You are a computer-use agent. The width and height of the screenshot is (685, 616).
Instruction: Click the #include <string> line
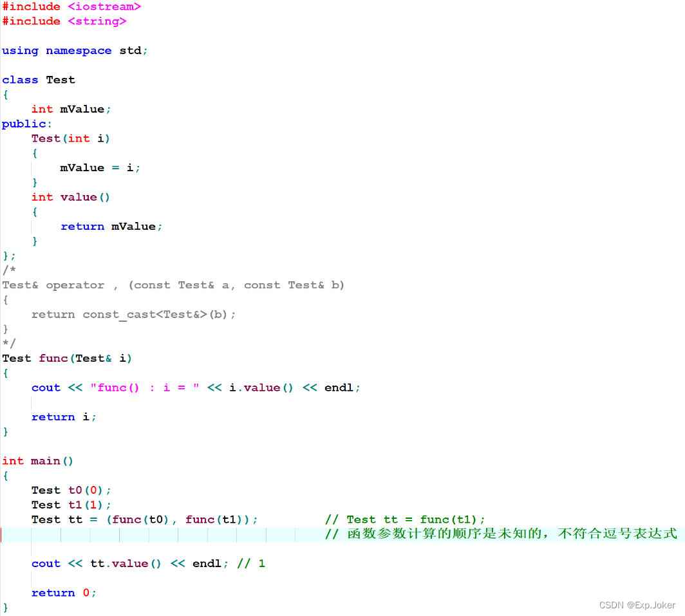[x=64, y=21]
